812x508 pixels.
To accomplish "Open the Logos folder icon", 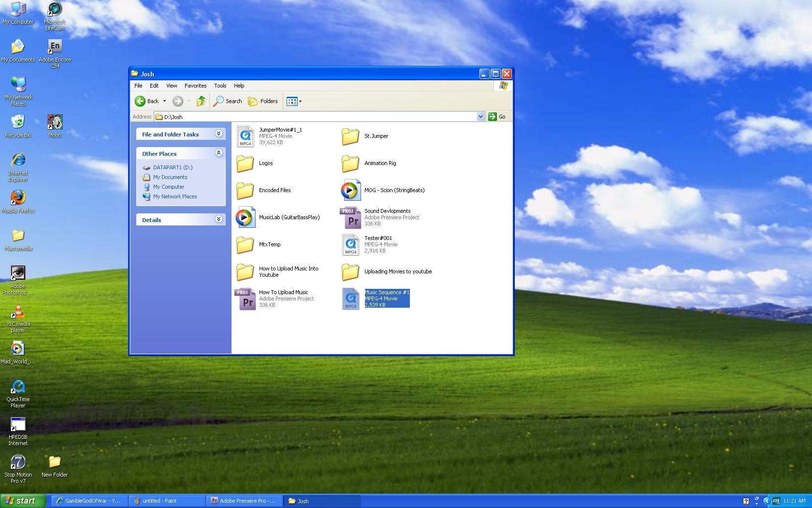I will click(245, 163).
